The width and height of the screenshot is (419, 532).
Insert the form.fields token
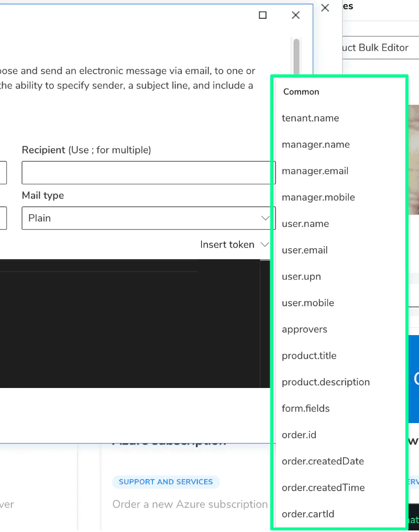305,408
